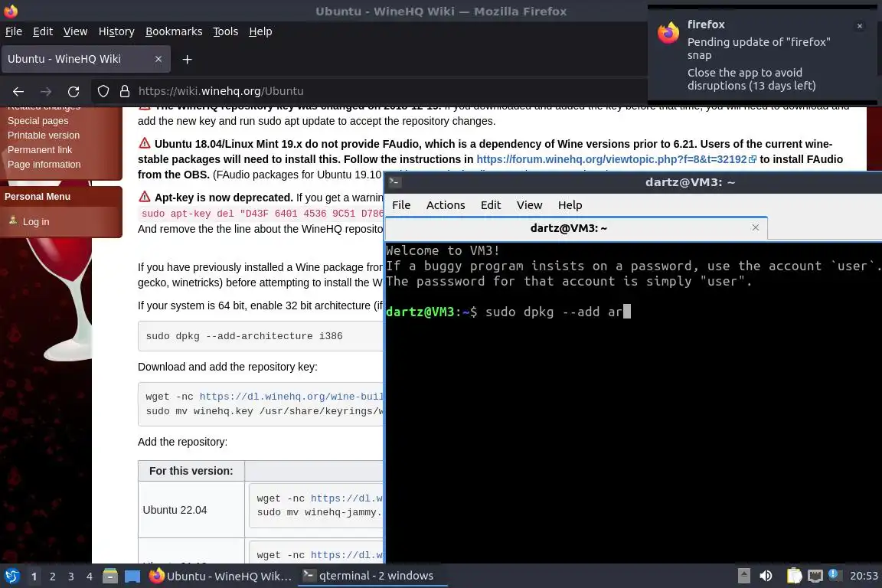Open a new Firefox tab with the plus button
Viewport: 882px width, 588px height.
pyautogui.click(x=188, y=59)
